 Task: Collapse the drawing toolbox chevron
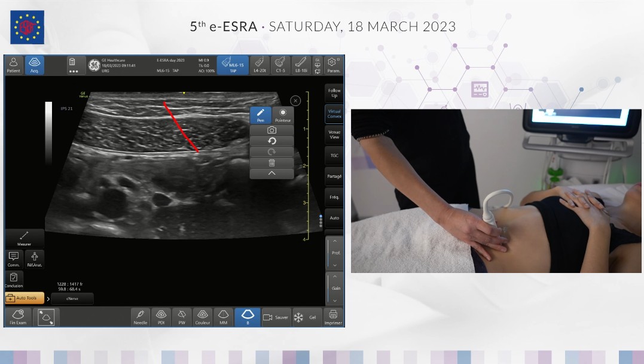tap(271, 173)
